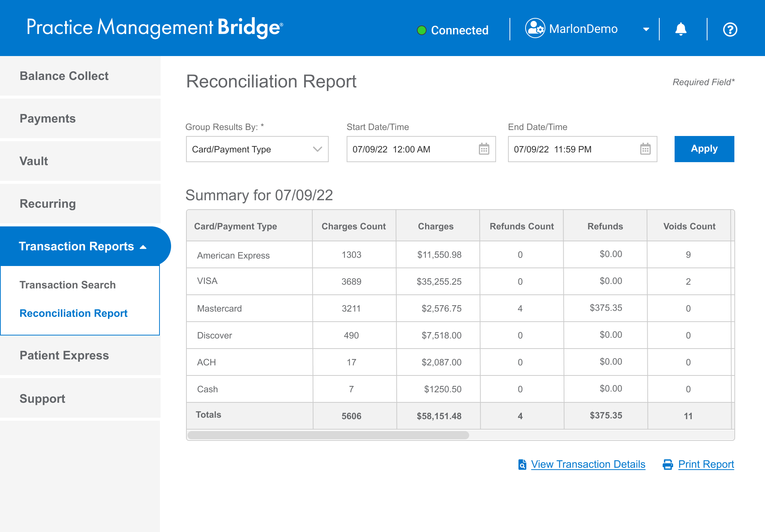765x532 pixels.
Task: Open the End Date calendar picker icon
Action: (x=645, y=149)
